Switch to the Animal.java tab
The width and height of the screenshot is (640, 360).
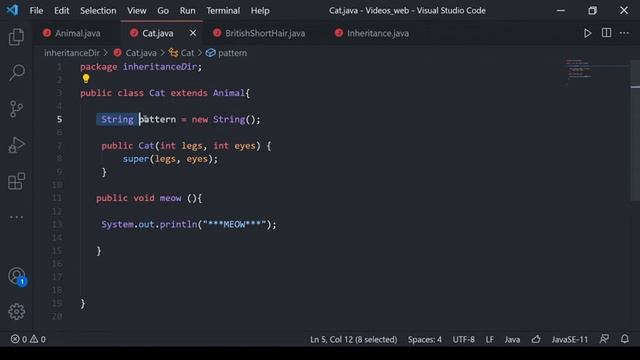click(x=78, y=33)
